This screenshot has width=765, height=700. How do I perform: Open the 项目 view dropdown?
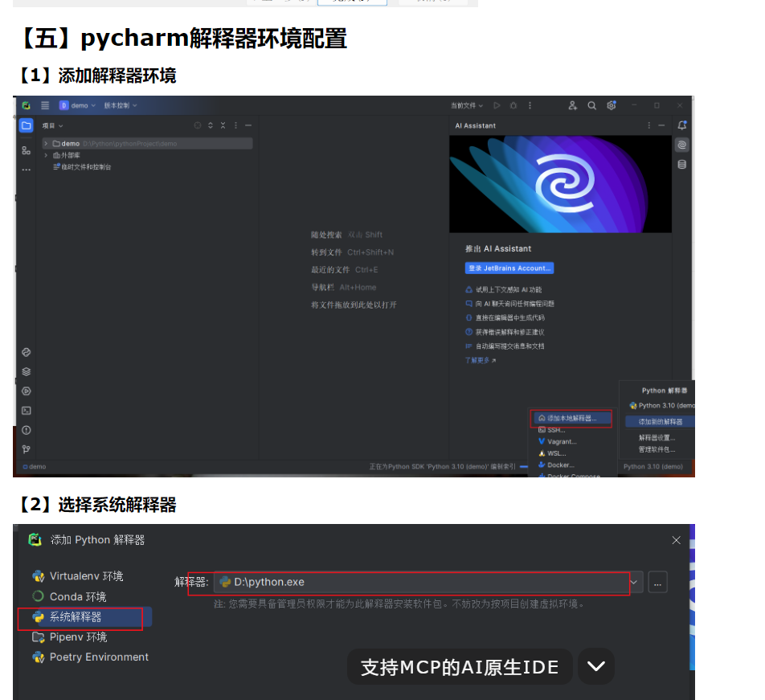(x=52, y=125)
